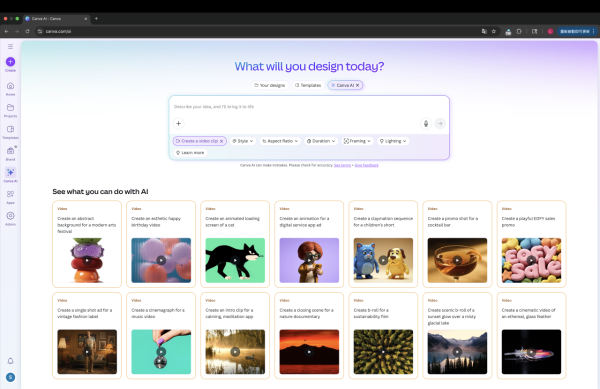The width and height of the screenshot is (600, 389).
Task: Remove the Create a video clip chip
Action: 222,141
